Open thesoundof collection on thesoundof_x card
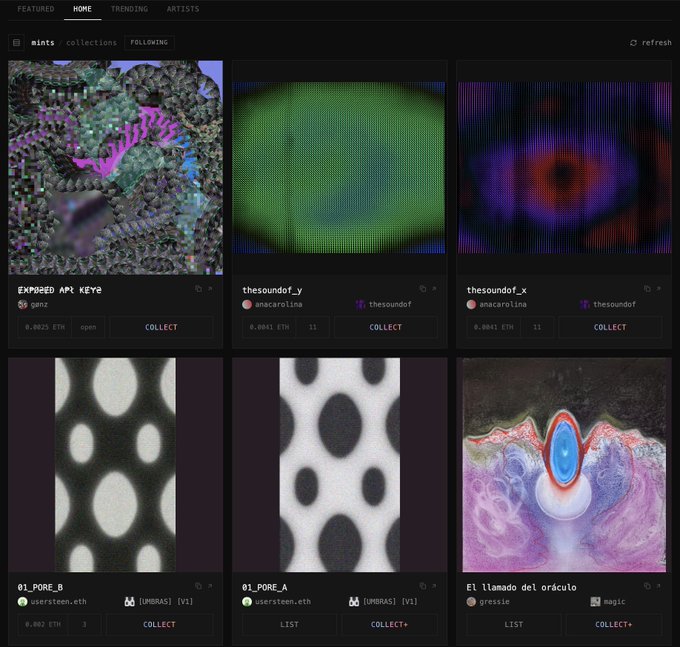Screen dimensions: 680x647 point(615,304)
